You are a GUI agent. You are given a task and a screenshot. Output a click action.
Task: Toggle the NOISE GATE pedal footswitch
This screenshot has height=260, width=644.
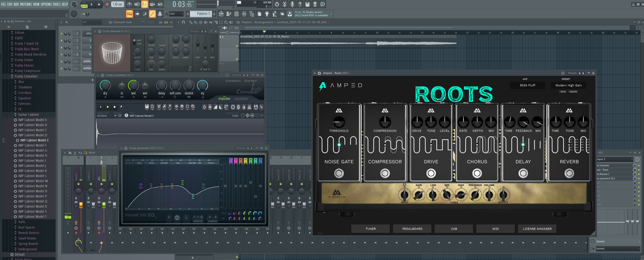click(x=339, y=173)
